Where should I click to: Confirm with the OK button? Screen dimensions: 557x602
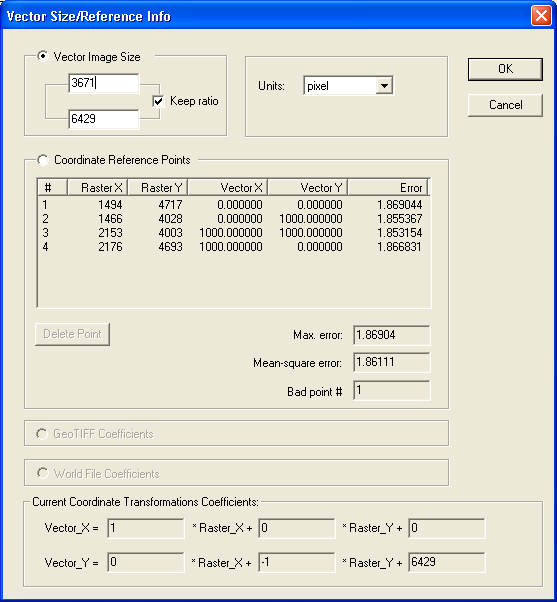click(x=505, y=69)
